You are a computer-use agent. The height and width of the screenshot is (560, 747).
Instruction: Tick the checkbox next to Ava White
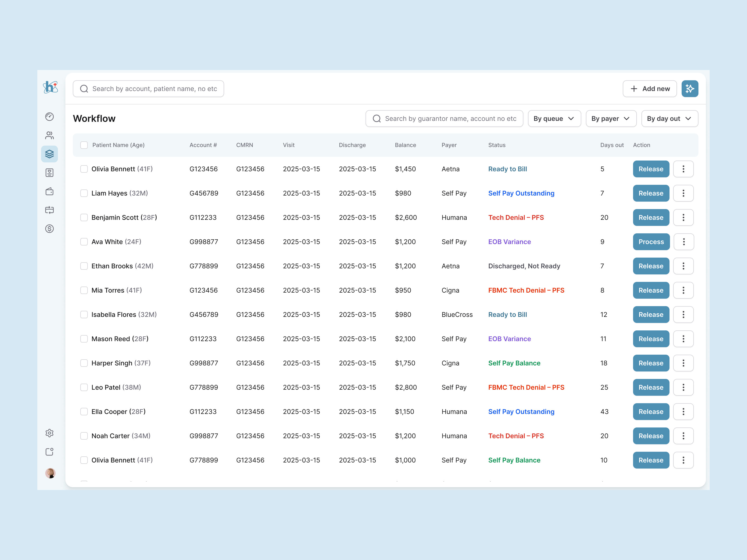tap(84, 242)
